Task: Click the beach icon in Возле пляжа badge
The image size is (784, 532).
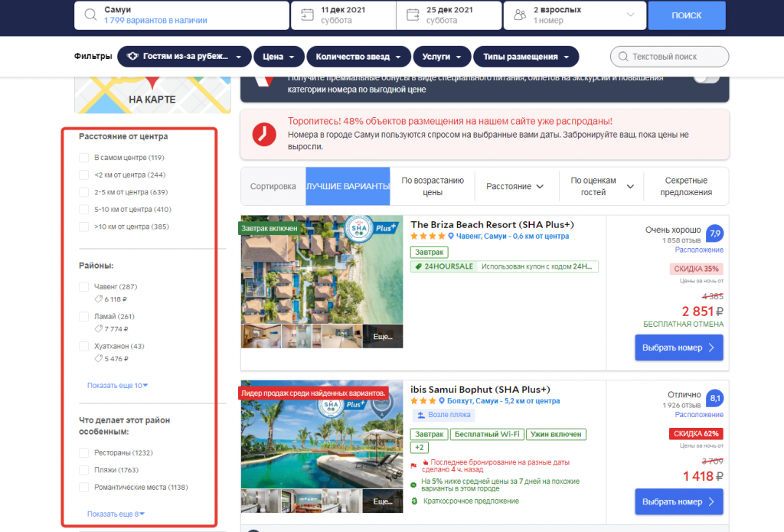Action: pyautogui.click(x=421, y=415)
